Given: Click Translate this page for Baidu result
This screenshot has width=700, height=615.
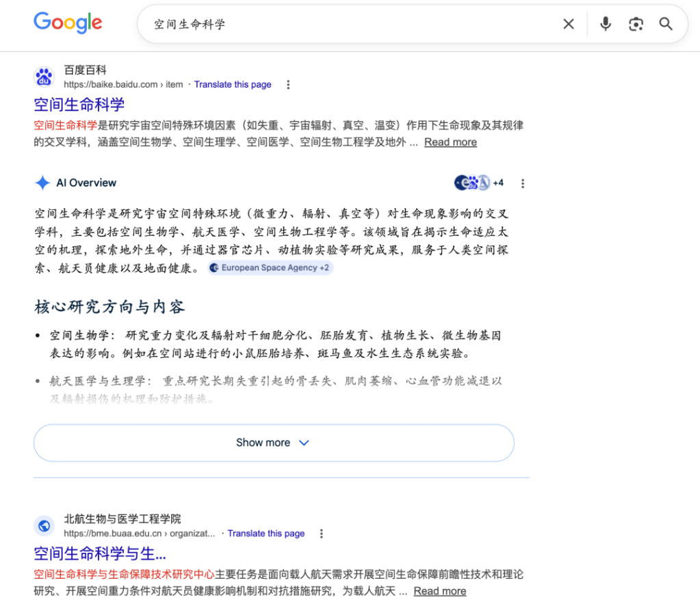Looking at the screenshot, I should click(x=233, y=85).
